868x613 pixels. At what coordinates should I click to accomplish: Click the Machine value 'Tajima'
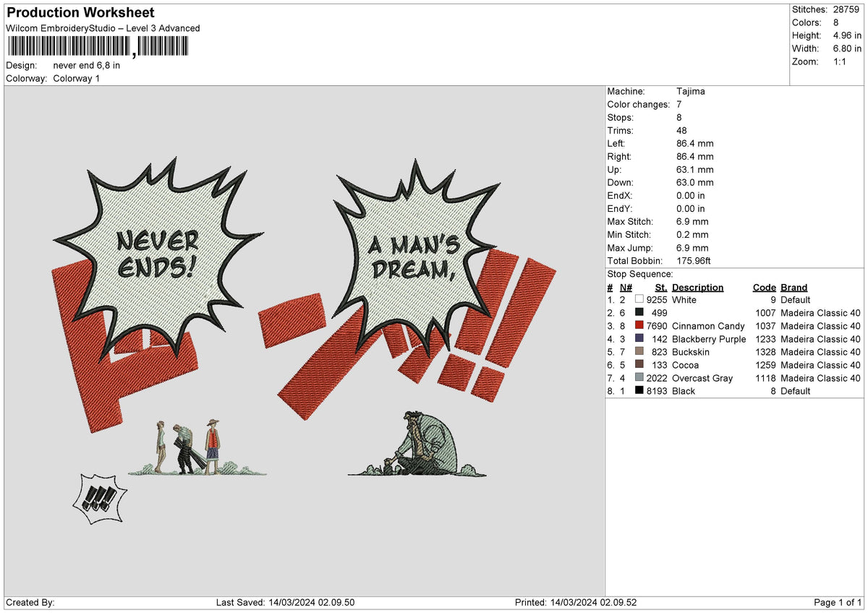691,91
